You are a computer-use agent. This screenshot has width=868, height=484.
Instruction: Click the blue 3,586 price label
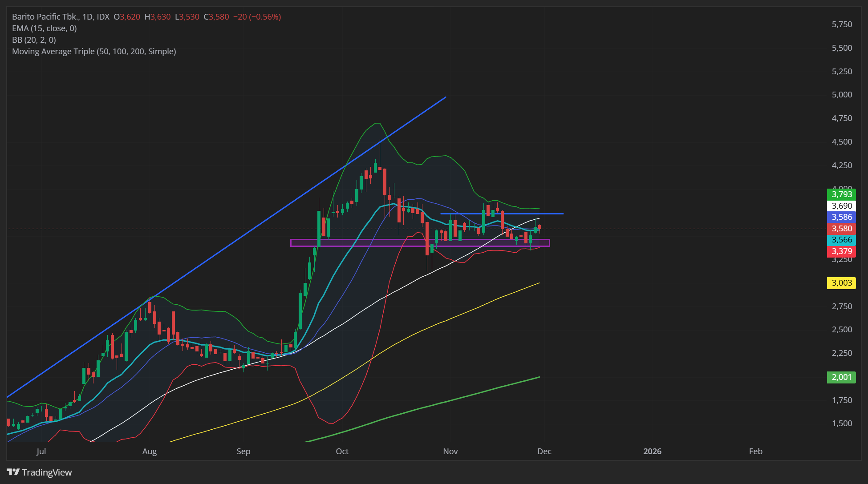(841, 217)
